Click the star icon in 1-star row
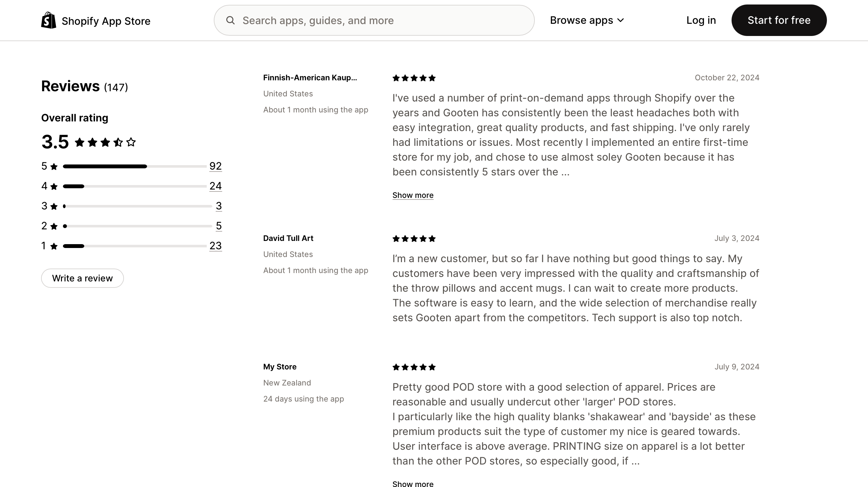This screenshot has width=868, height=487. tap(54, 246)
